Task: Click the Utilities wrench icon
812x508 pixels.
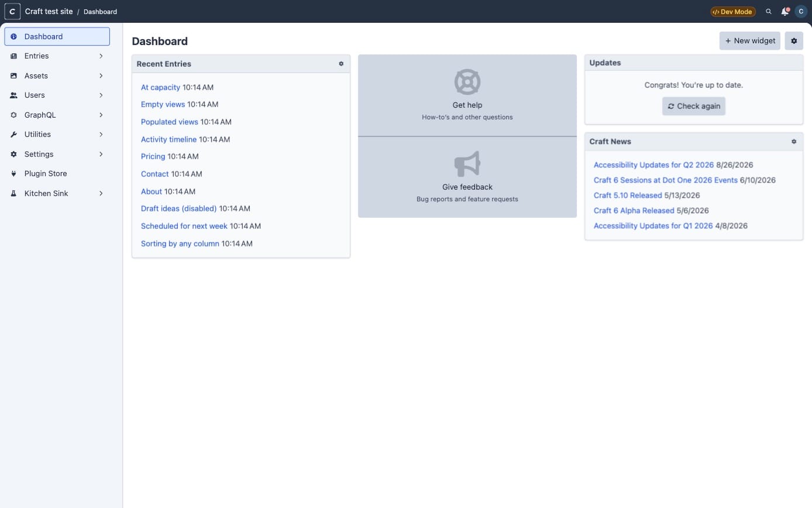Action: [13, 135]
